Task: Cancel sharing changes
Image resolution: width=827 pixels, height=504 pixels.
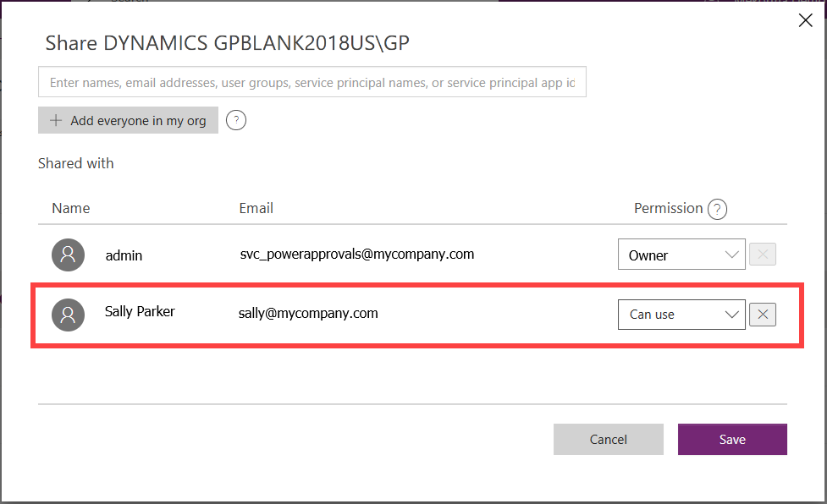Action: click(x=608, y=439)
